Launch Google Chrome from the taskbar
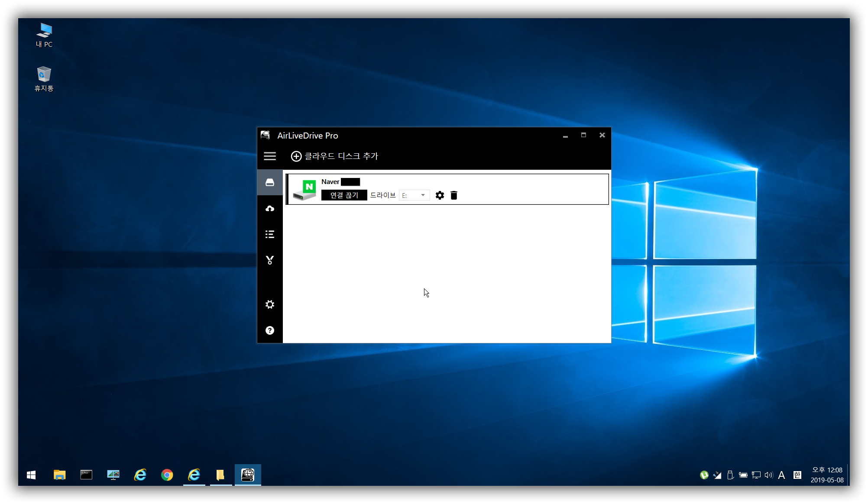This screenshot has width=868, height=504. coord(167,475)
